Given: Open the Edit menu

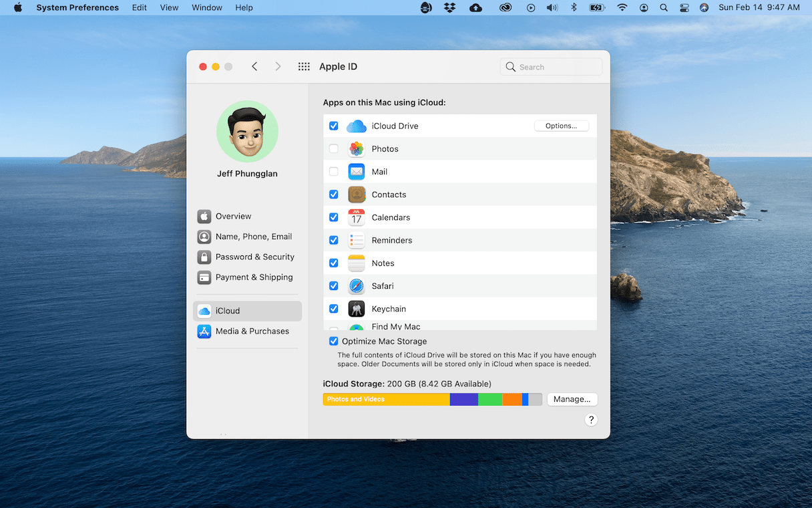Looking at the screenshot, I should click(139, 8).
